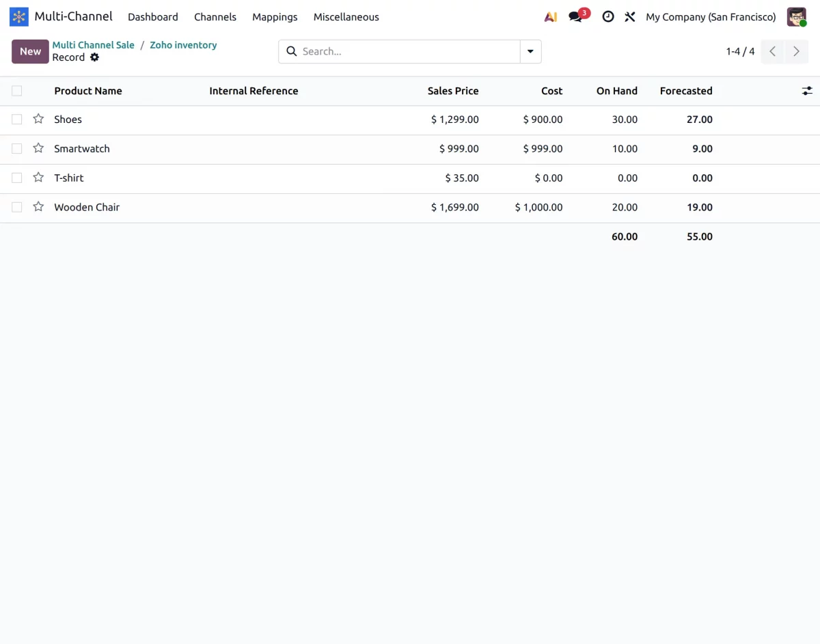
Task: Click the Record settings gear icon
Action: point(94,57)
